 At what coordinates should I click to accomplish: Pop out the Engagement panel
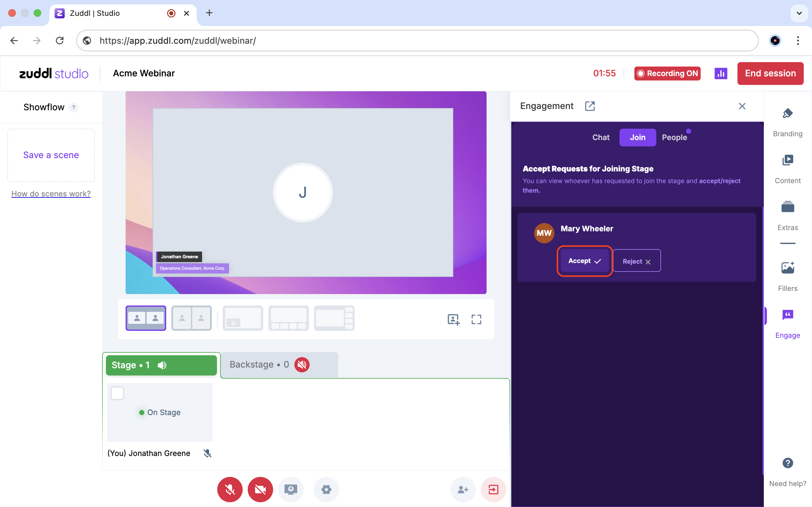coord(590,106)
